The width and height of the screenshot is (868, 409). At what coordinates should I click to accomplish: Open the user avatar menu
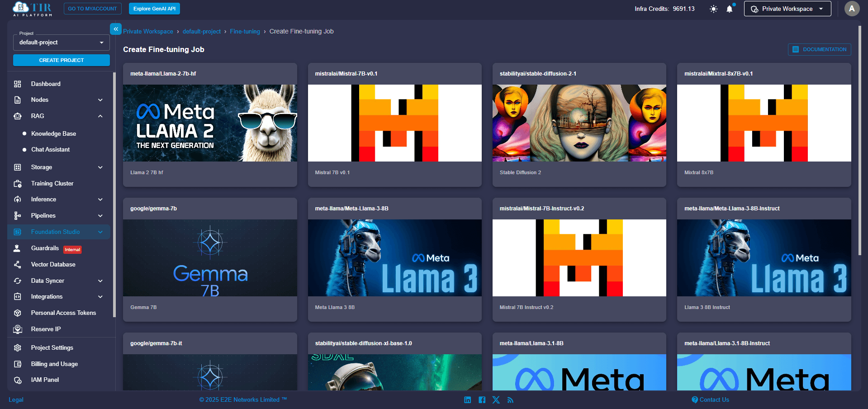852,9
